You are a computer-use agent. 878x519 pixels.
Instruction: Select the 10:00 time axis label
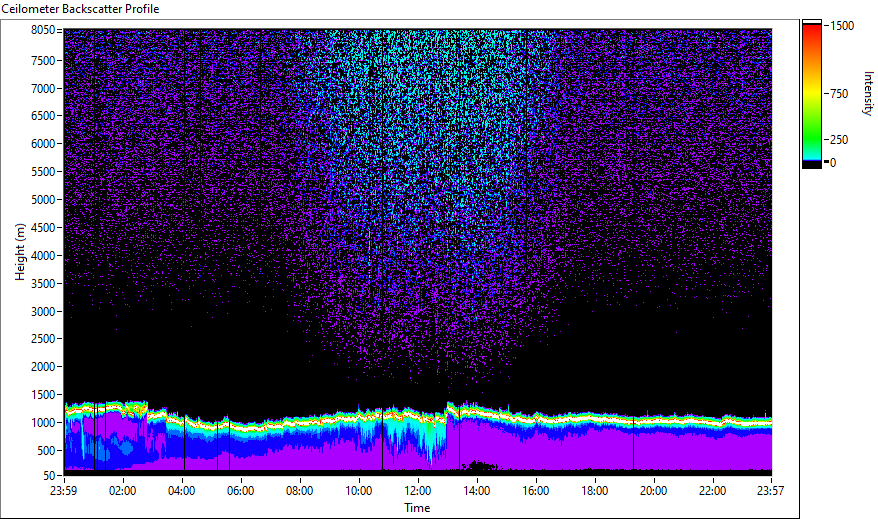click(x=358, y=491)
